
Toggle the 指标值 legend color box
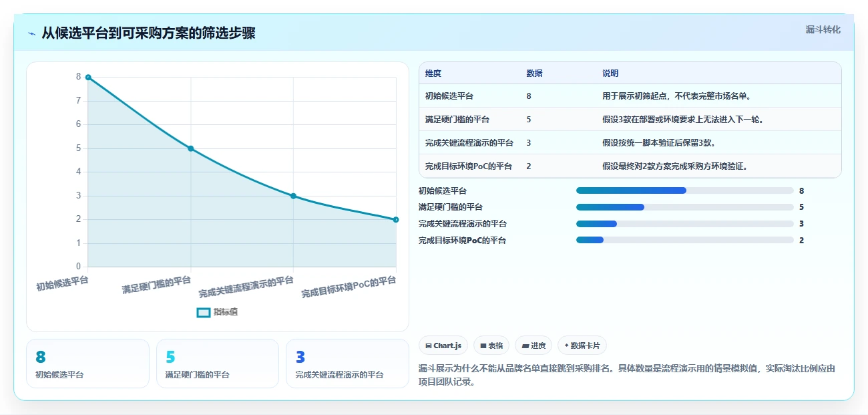(x=204, y=312)
